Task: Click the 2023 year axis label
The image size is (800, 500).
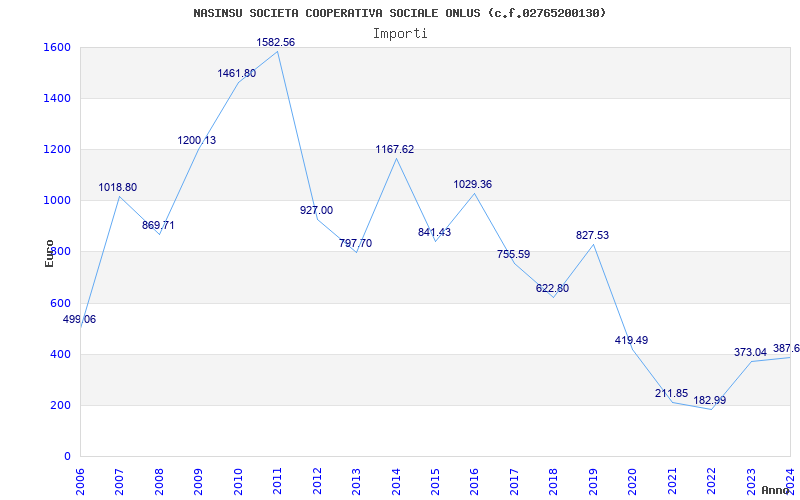Action: [751, 481]
